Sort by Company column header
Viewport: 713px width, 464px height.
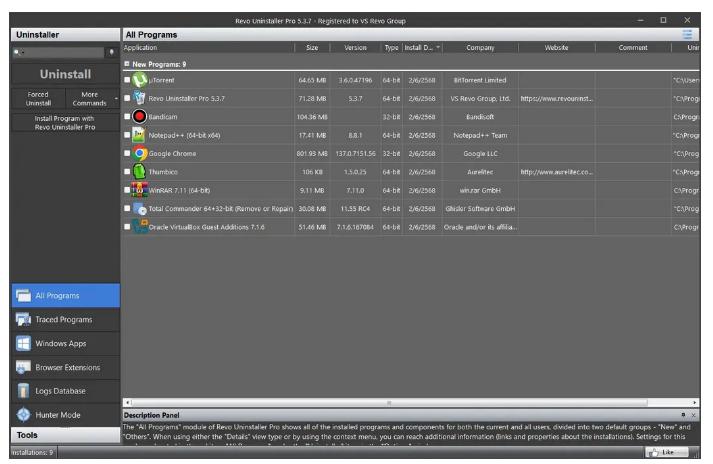(x=480, y=47)
